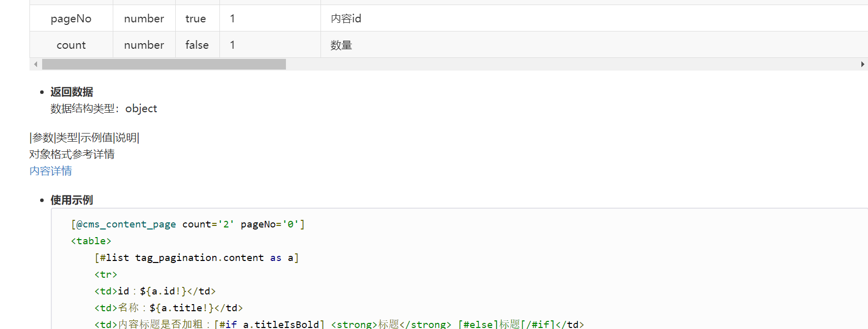Click the 内容id description cell
The height and width of the screenshot is (329, 868).
coord(346,19)
